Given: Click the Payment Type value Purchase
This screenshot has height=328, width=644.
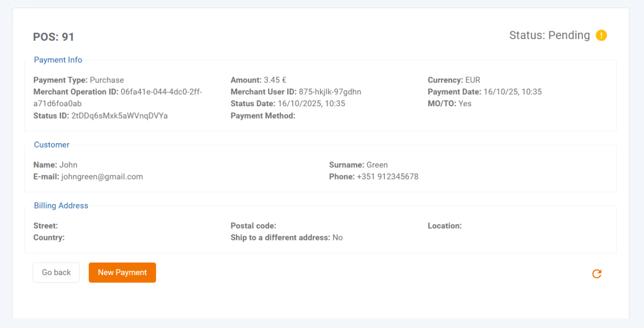Looking at the screenshot, I should (x=107, y=80).
